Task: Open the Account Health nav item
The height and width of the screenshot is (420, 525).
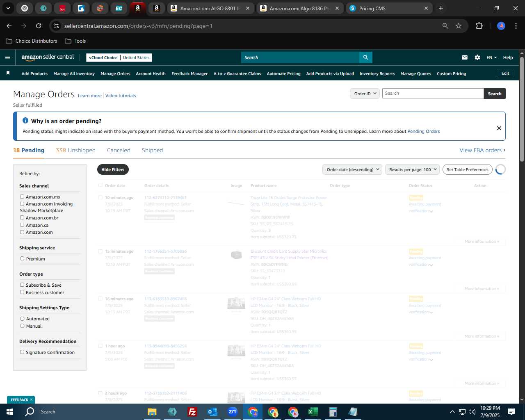Action: coord(151,74)
